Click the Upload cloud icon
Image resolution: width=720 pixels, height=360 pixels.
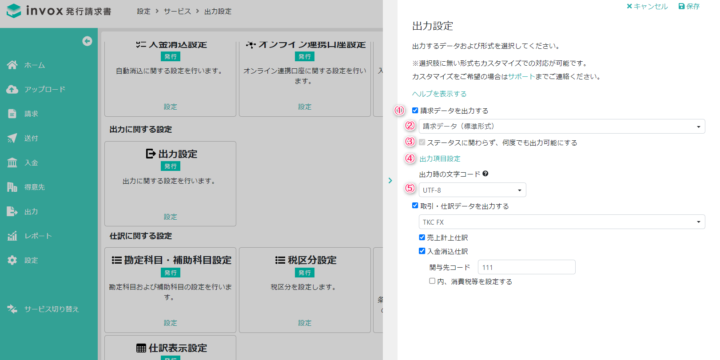pyautogui.click(x=12, y=90)
